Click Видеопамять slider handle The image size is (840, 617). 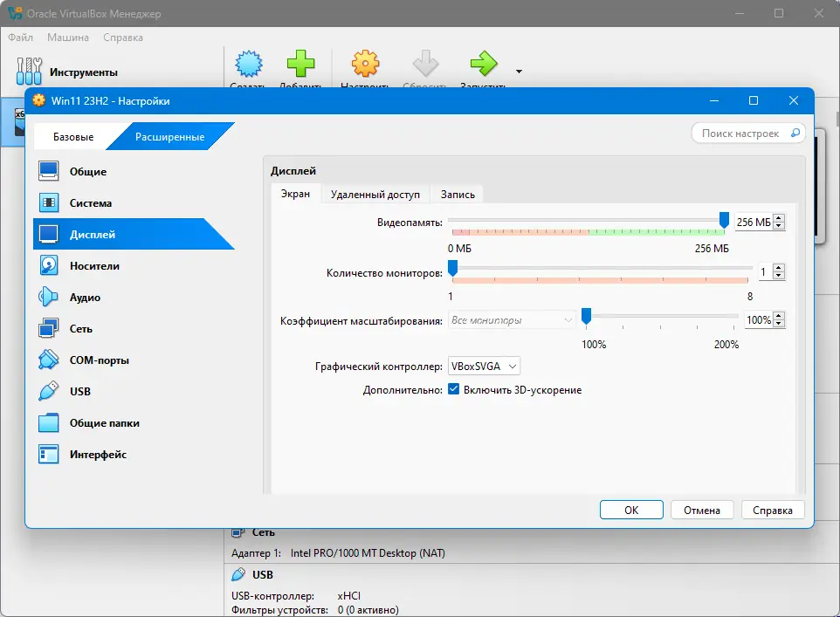pos(724,220)
